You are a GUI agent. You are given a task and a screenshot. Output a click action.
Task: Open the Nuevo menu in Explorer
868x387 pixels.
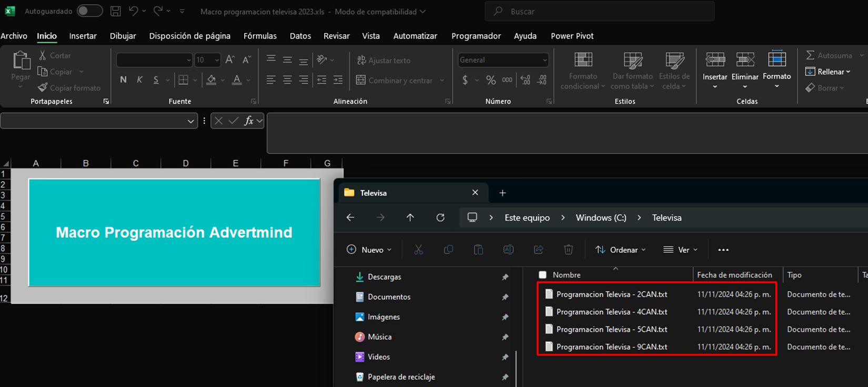pos(369,250)
